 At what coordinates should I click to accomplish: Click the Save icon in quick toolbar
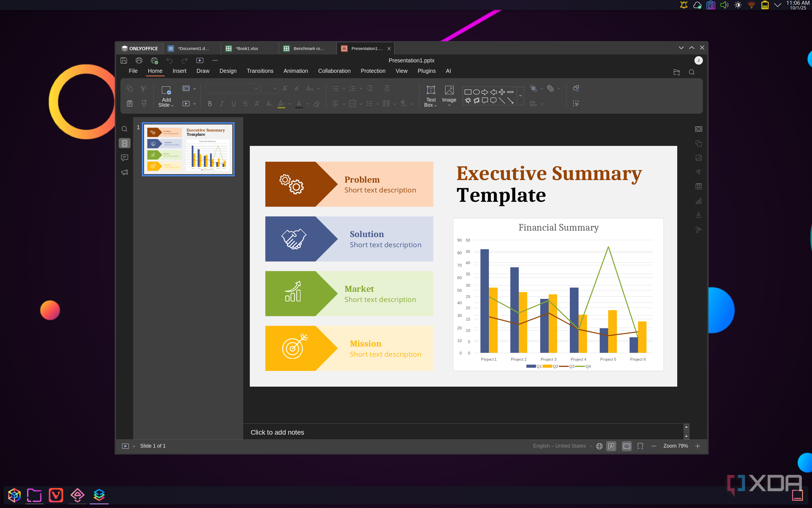[x=124, y=60]
